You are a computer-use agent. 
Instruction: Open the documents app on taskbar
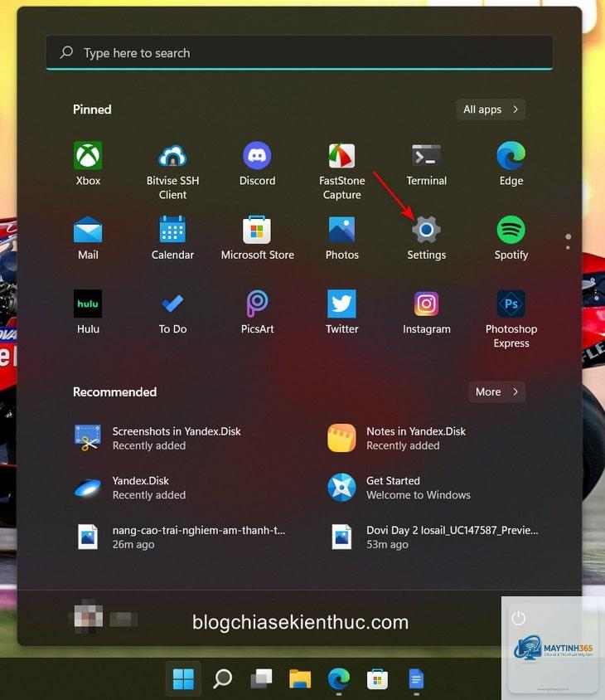coord(416,679)
